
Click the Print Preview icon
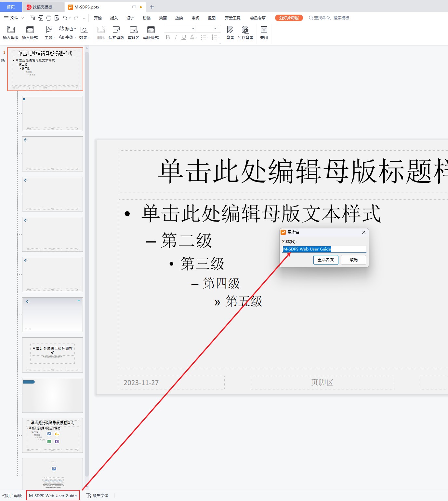pos(57,18)
